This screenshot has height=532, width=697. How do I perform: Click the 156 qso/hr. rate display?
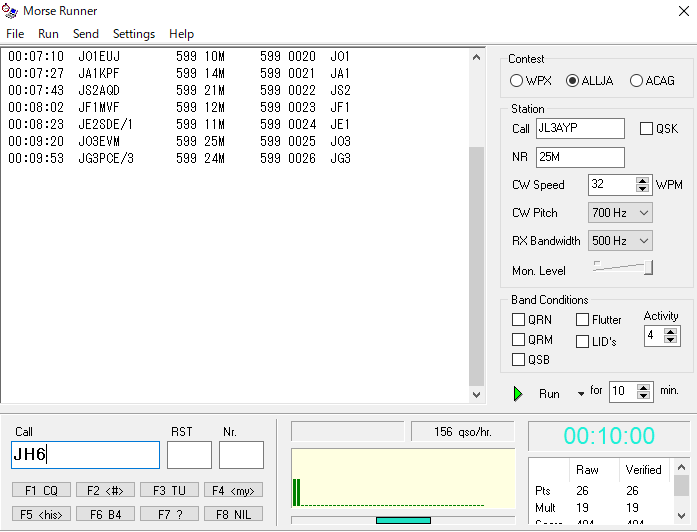coord(463,432)
